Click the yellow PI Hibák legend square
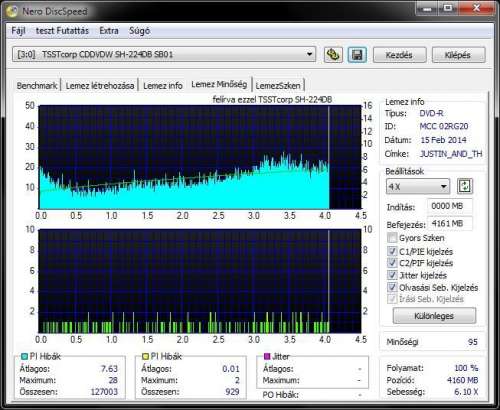The width and height of the screenshot is (500, 410). pyautogui.click(x=145, y=357)
